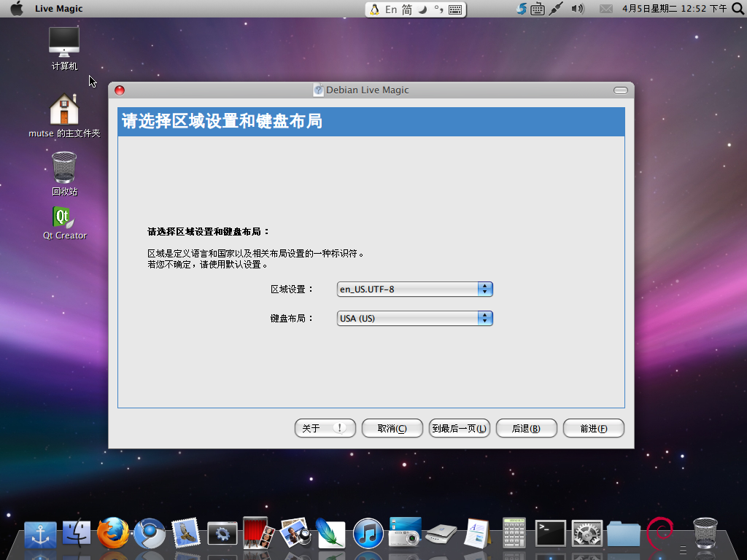The width and height of the screenshot is (747, 560).
Task: Open the blue folder in the dock
Action: [x=624, y=534]
